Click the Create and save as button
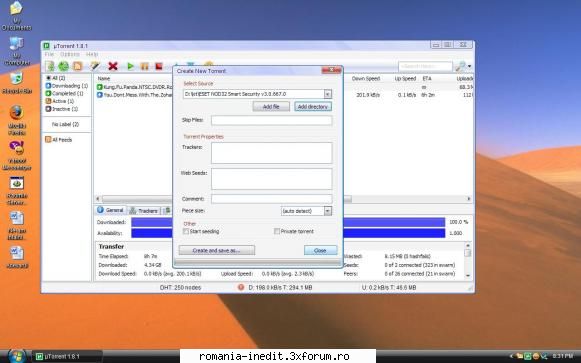 pos(217,250)
